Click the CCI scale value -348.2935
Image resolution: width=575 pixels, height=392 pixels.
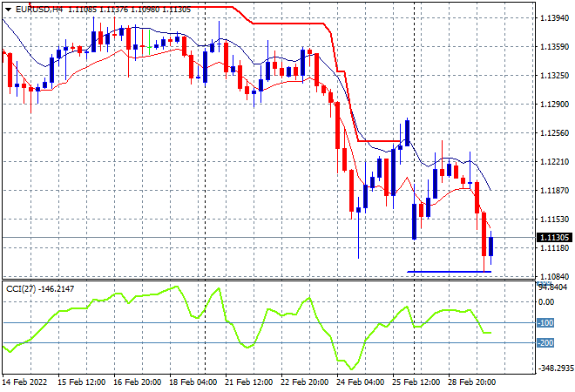point(554,368)
